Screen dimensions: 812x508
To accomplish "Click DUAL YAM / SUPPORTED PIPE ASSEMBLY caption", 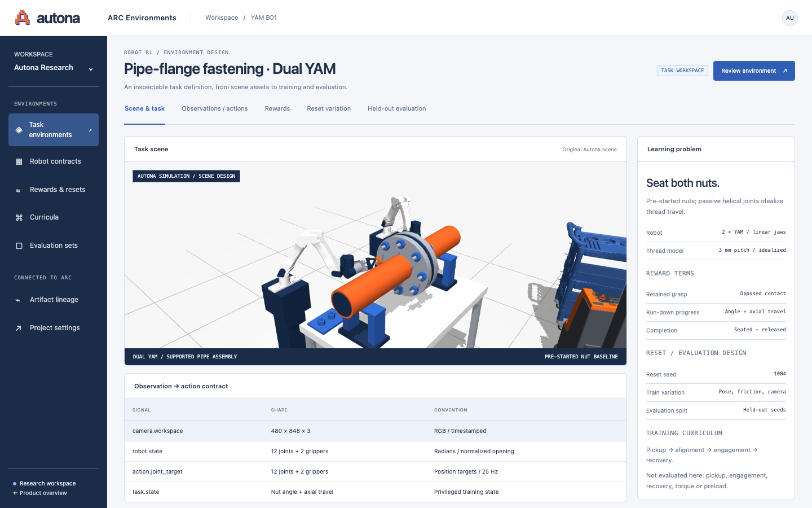I will pos(185,357).
